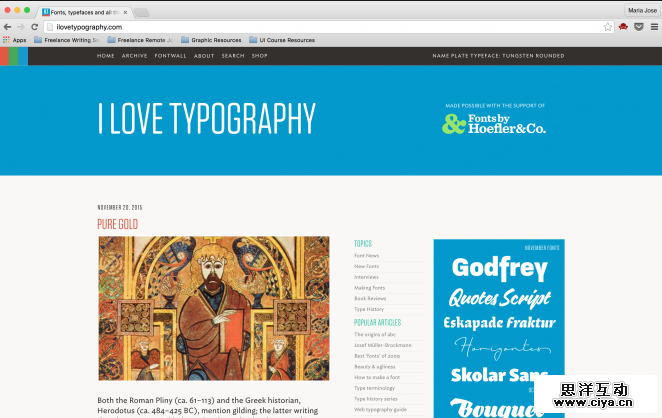The width and height of the screenshot is (662, 418).
Task: Click the POPULAR ARTICLES sidebar heading
Action: 377,323
